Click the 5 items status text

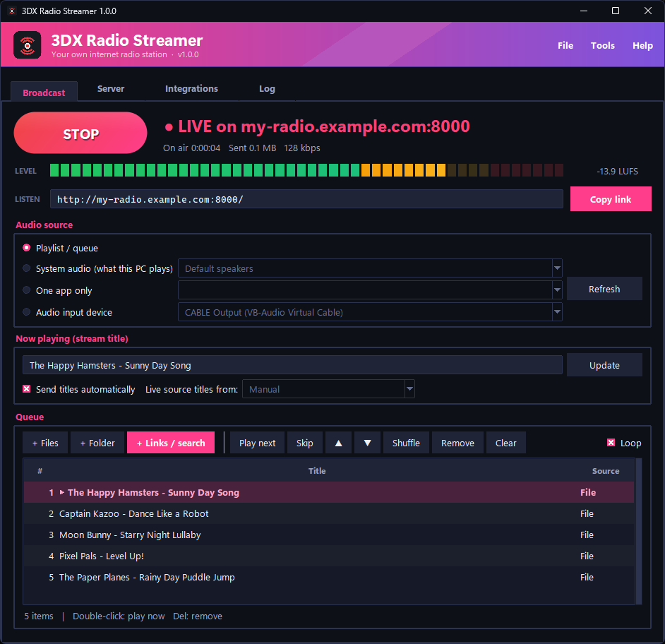coord(39,616)
